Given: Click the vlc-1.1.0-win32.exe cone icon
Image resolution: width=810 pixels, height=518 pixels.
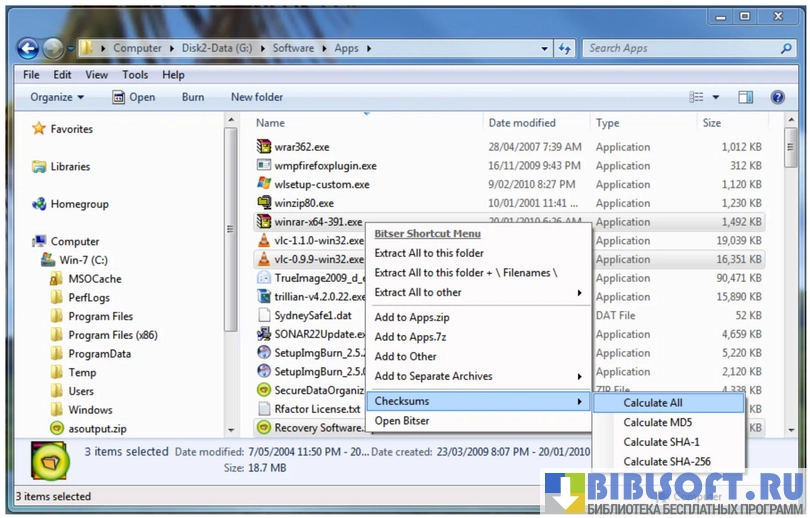Looking at the screenshot, I should pos(264,240).
